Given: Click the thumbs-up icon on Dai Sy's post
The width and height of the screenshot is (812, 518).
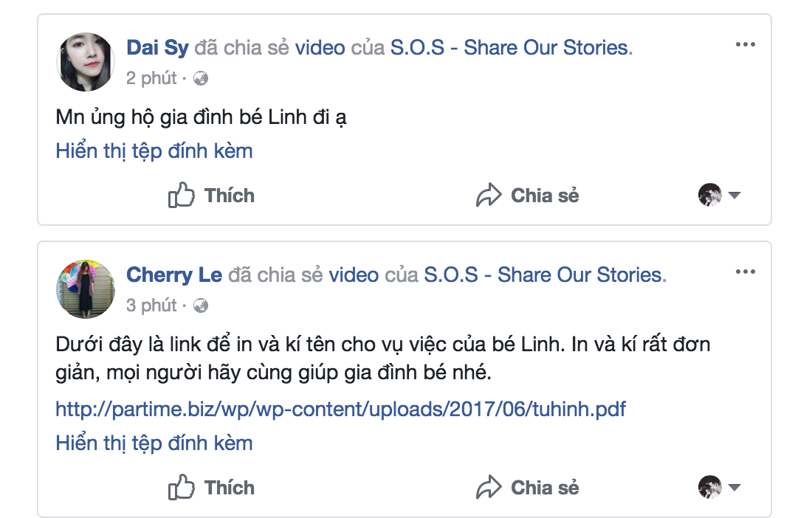Looking at the screenshot, I should tap(182, 196).
